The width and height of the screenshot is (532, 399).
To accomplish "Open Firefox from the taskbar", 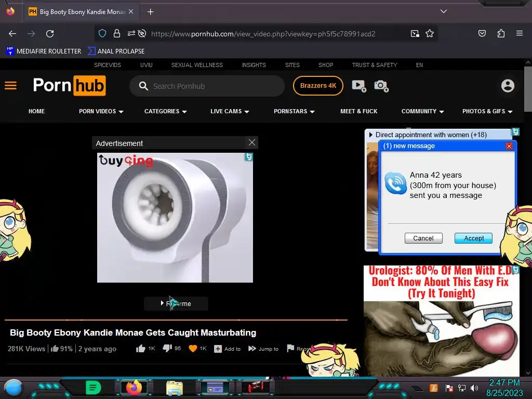I will tap(134, 388).
